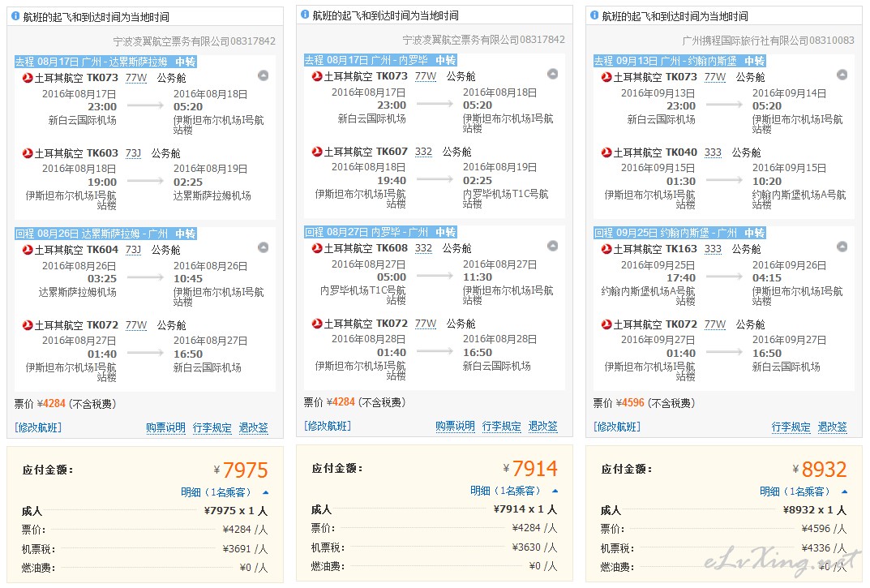The height and width of the screenshot is (588, 870).
Task: Click the total amount ¥7914
Action: pyautogui.click(x=530, y=469)
